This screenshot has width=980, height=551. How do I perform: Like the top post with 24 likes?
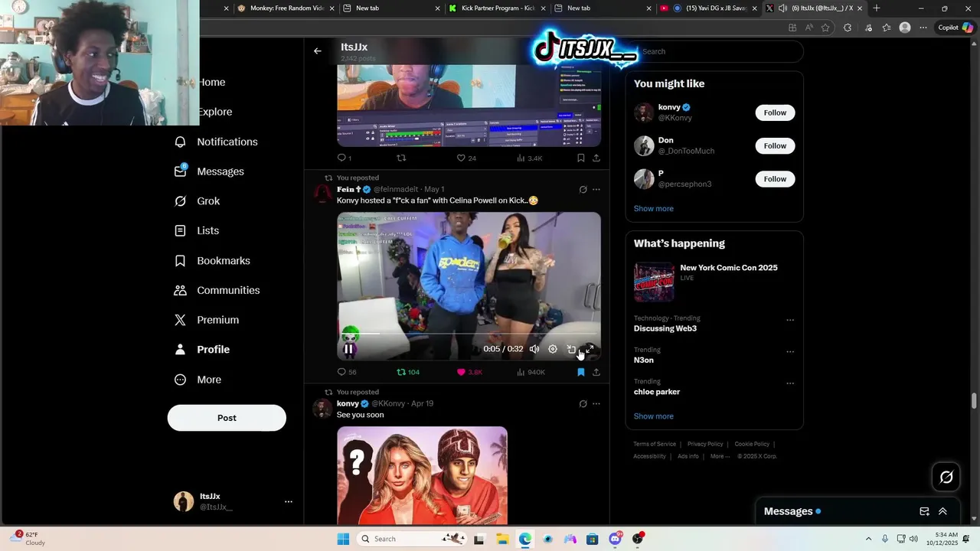[x=466, y=158]
